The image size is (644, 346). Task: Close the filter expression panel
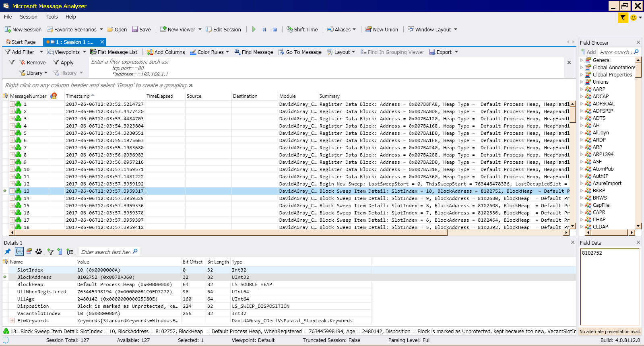pyautogui.click(x=569, y=62)
